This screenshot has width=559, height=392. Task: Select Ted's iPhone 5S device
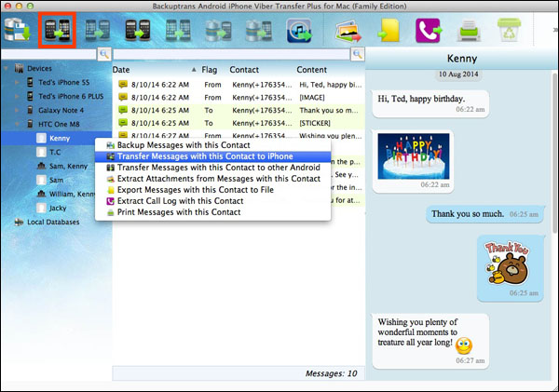point(63,82)
